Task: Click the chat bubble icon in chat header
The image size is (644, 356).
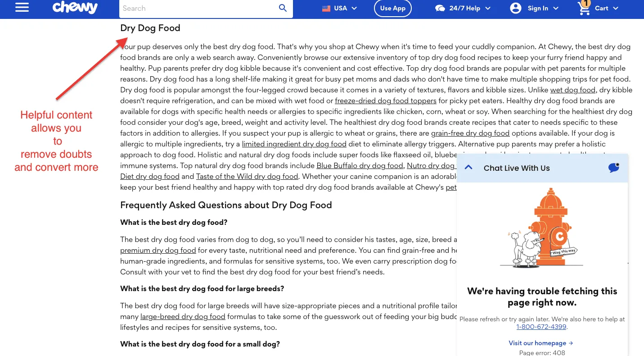Action: point(614,168)
